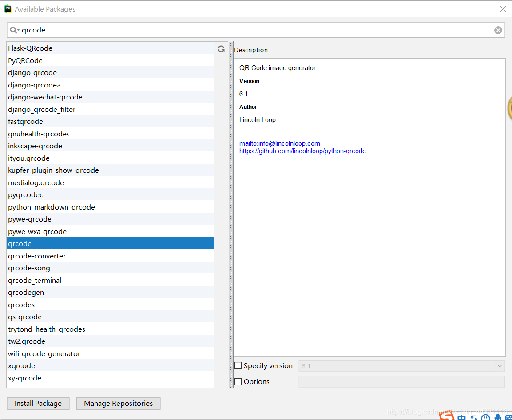Select the python_markdown_qrcode package

coord(110,207)
